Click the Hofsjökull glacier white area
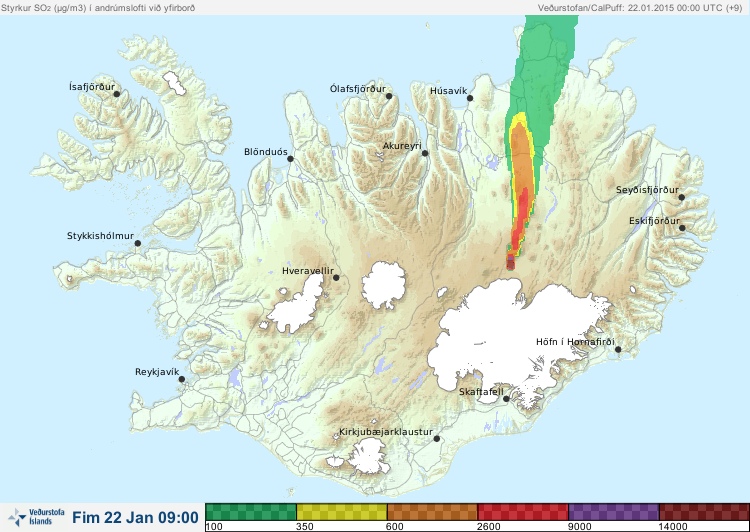This screenshot has height=532, width=750. tap(384, 285)
